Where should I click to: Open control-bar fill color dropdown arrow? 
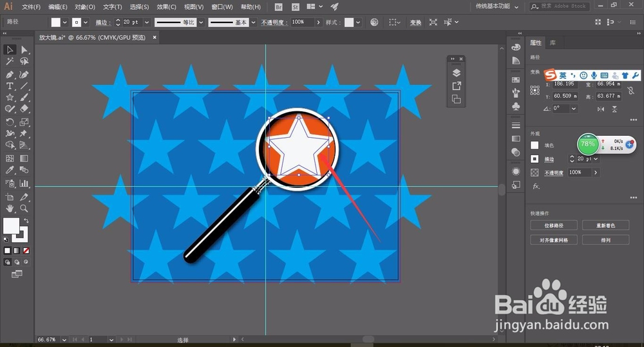point(64,22)
